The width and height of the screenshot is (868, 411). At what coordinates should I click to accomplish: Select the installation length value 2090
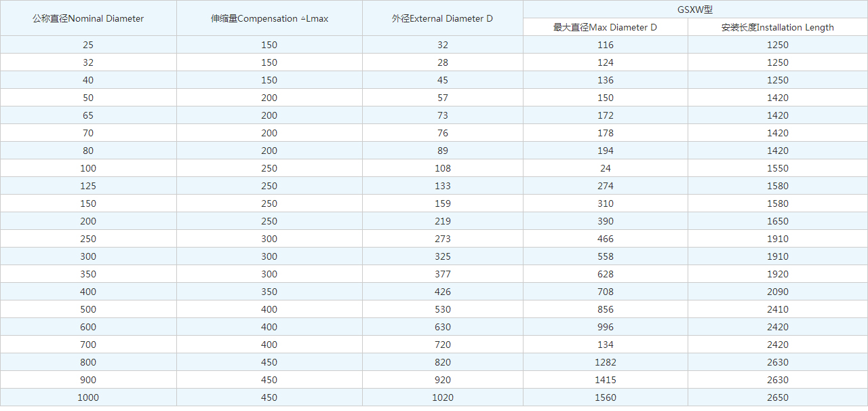point(777,292)
